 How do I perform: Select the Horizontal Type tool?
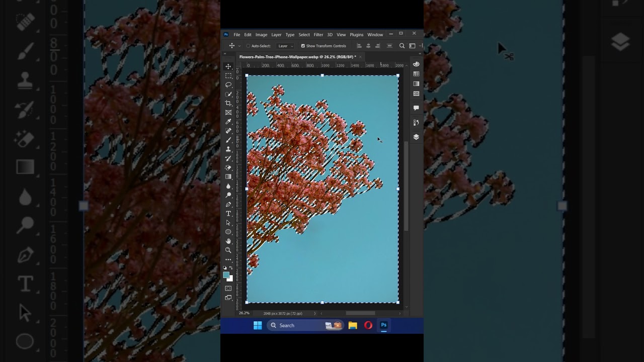(x=228, y=213)
